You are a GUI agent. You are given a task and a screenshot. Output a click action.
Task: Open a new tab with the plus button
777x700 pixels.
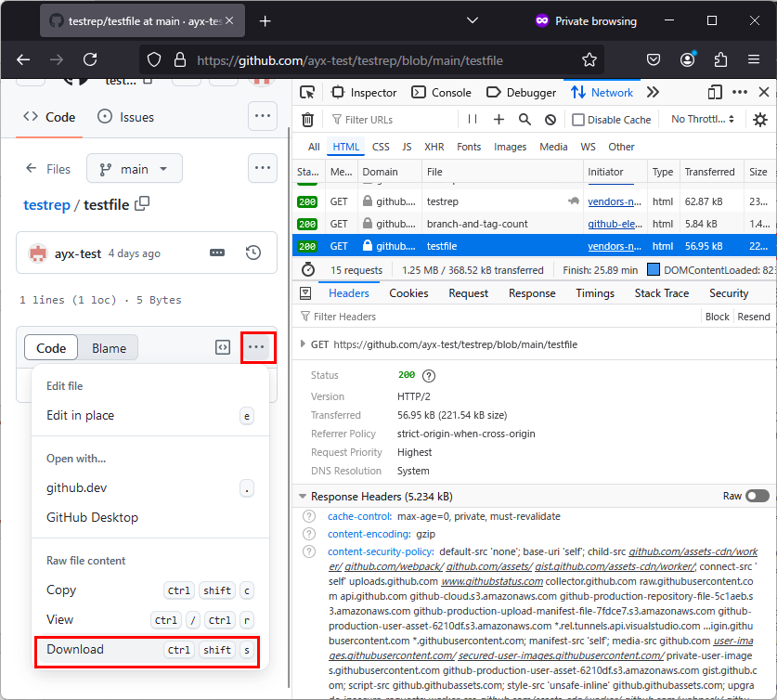point(265,21)
